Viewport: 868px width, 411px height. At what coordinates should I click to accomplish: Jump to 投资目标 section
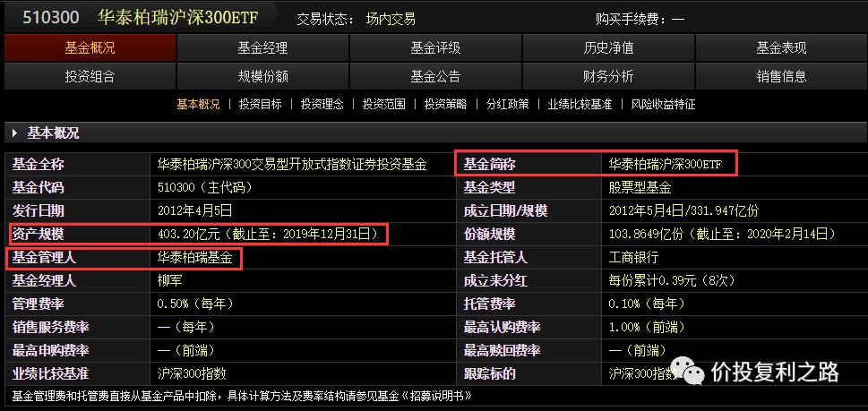point(260,104)
